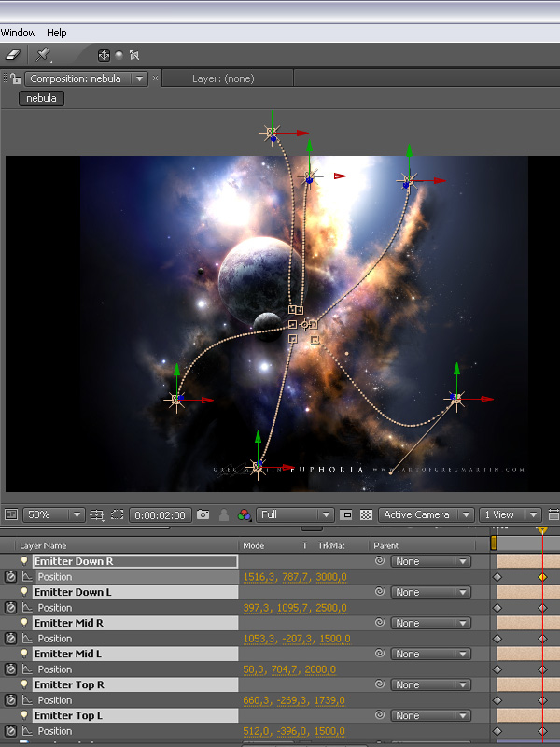Choose the view axis mode icon
Image resolution: width=560 pixels, height=747 pixels.
[134, 55]
